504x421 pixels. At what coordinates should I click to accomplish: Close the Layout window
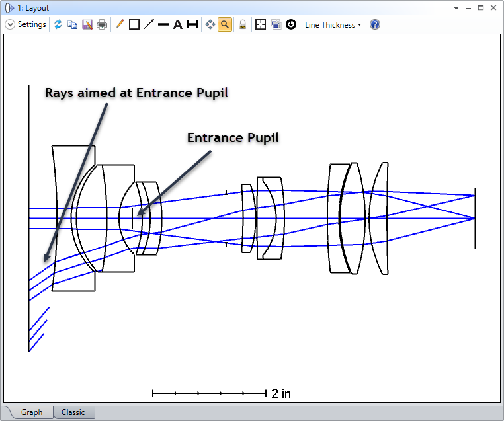click(x=493, y=8)
